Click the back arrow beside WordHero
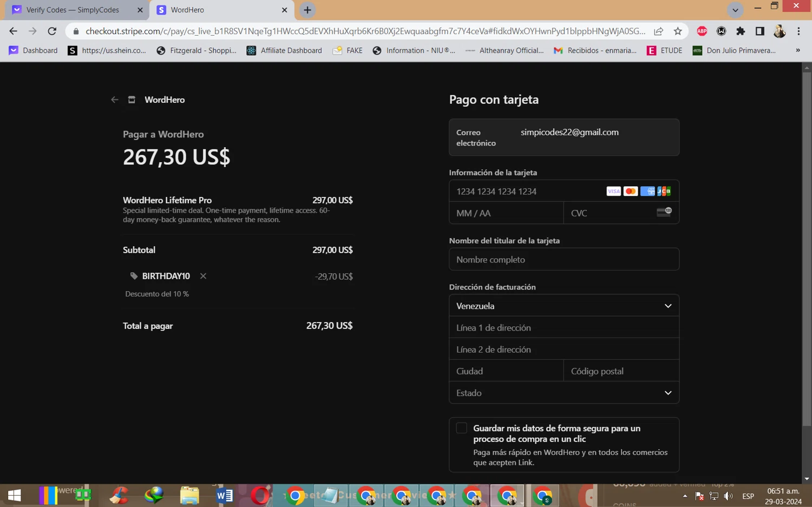This screenshot has width=812, height=507. [114, 100]
